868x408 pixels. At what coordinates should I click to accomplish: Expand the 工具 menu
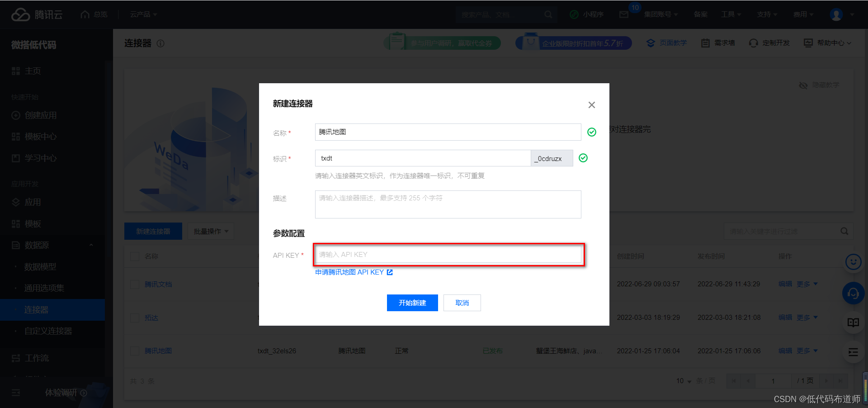731,14
